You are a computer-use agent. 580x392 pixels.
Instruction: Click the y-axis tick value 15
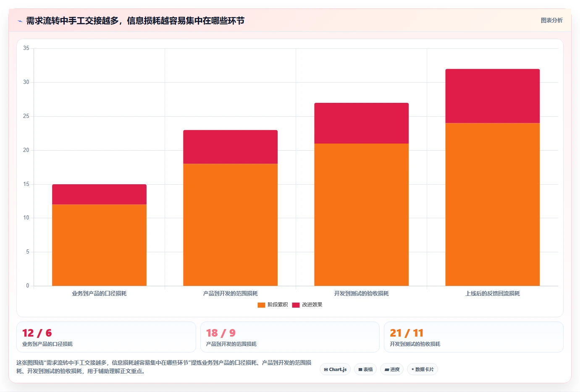(26, 184)
